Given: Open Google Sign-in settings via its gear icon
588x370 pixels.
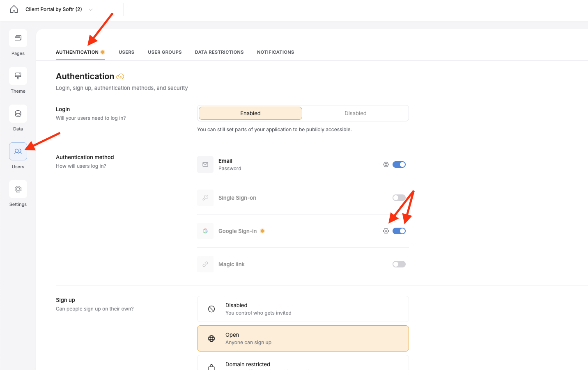Looking at the screenshot, I should click(386, 231).
